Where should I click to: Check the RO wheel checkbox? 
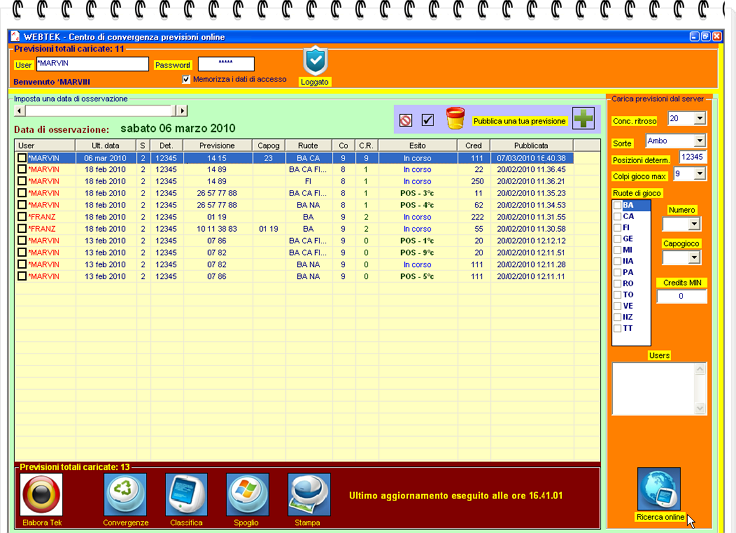(618, 283)
